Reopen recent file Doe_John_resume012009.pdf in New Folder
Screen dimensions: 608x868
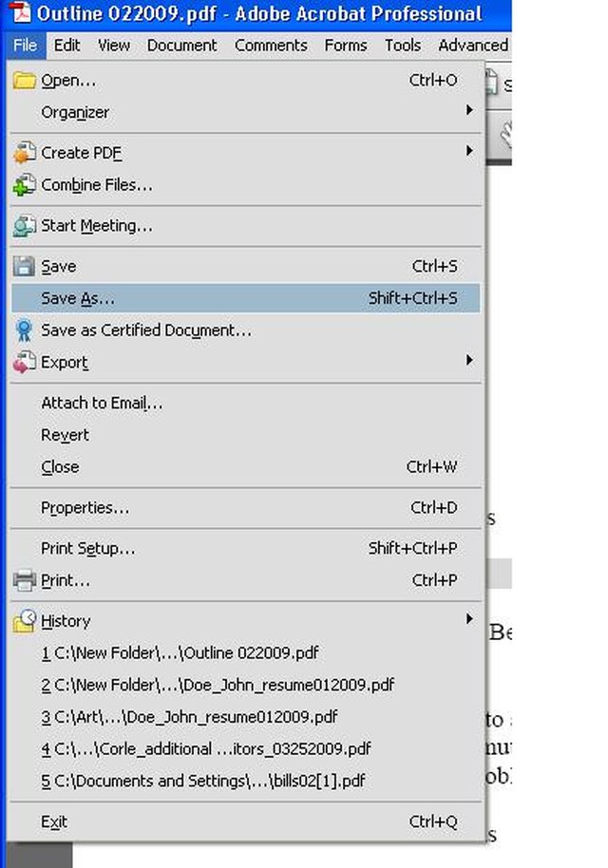(x=218, y=685)
